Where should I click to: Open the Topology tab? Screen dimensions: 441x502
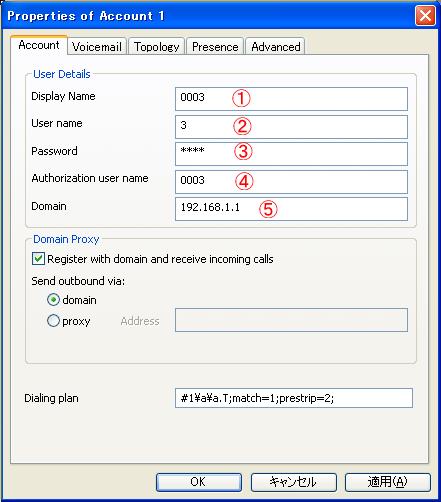pyautogui.click(x=156, y=46)
